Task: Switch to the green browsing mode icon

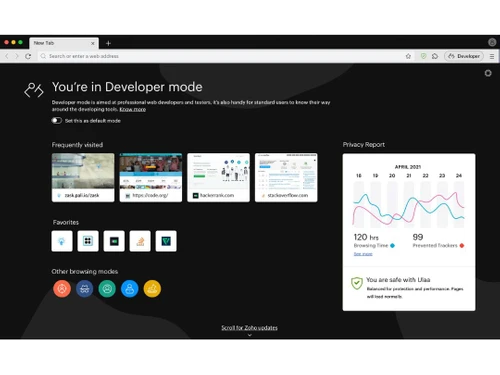Action: coord(107,289)
